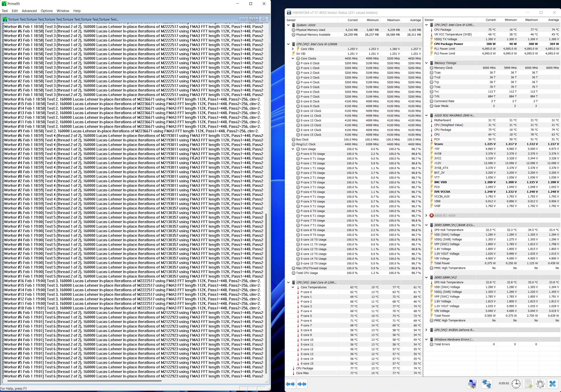
Task: Open the Options menu in Prime95
Action: tap(47, 11)
